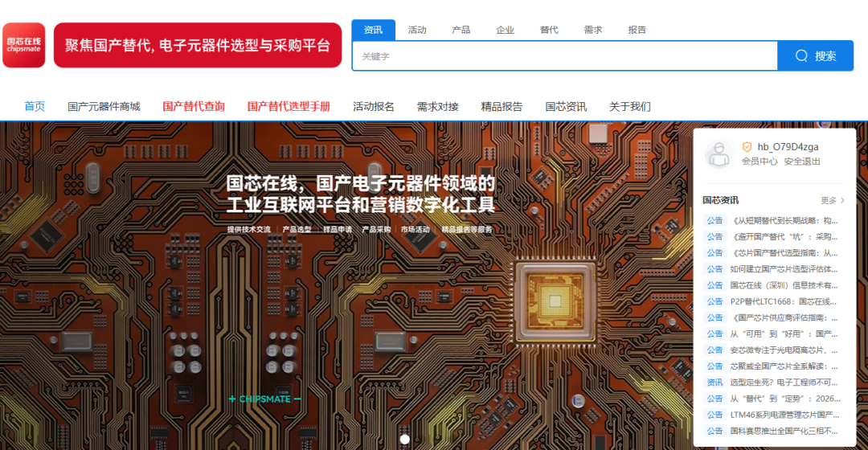
Task: Select the 产品 search tab
Action: tap(461, 30)
